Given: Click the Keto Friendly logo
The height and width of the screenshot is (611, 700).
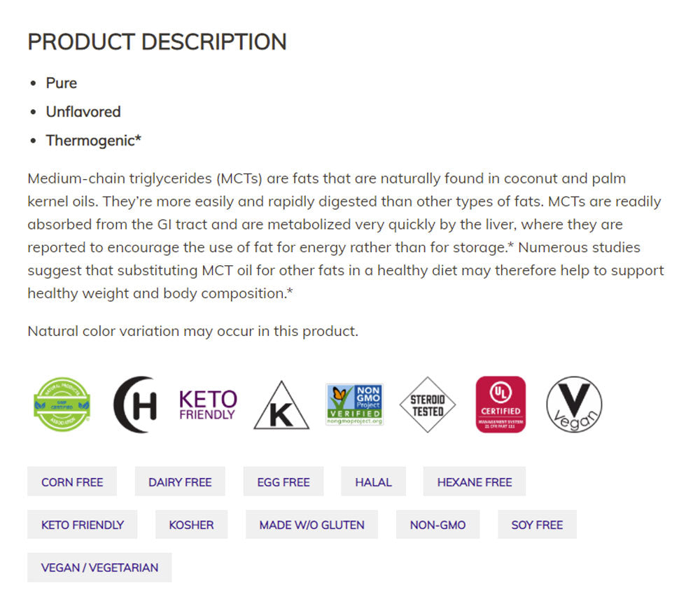Looking at the screenshot, I should [208, 405].
